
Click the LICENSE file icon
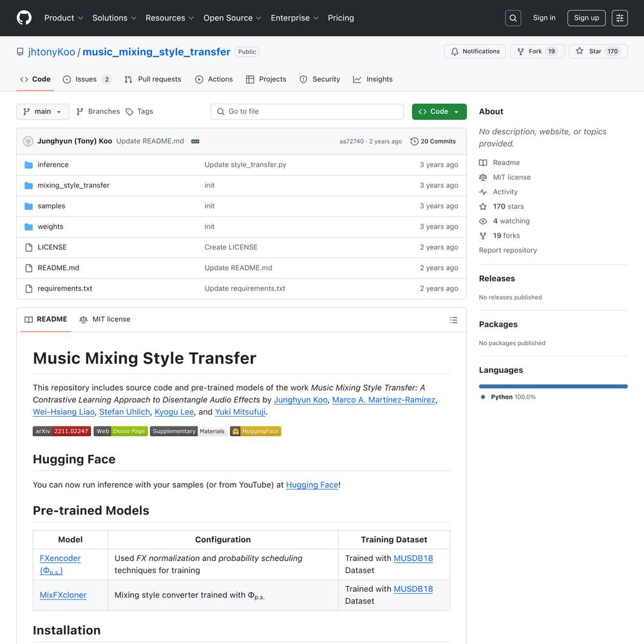29,247
